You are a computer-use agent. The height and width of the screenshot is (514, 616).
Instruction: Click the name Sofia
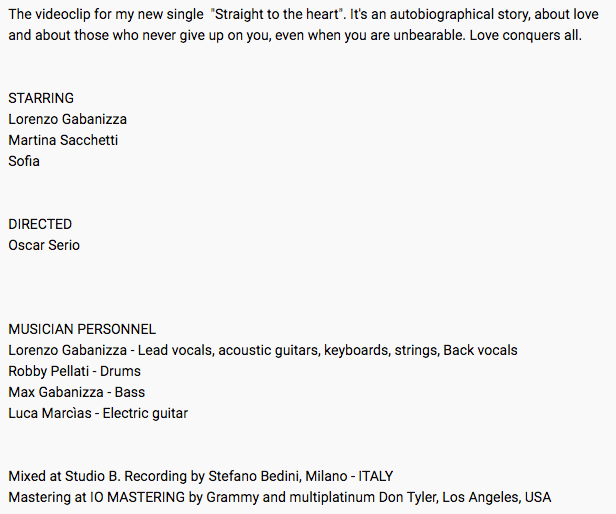tap(24, 161)
